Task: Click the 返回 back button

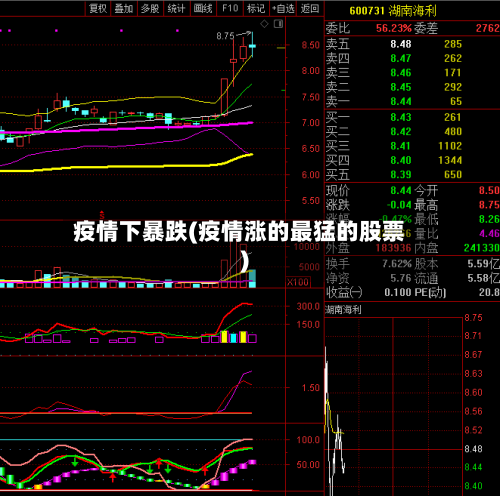Action: 310,8
